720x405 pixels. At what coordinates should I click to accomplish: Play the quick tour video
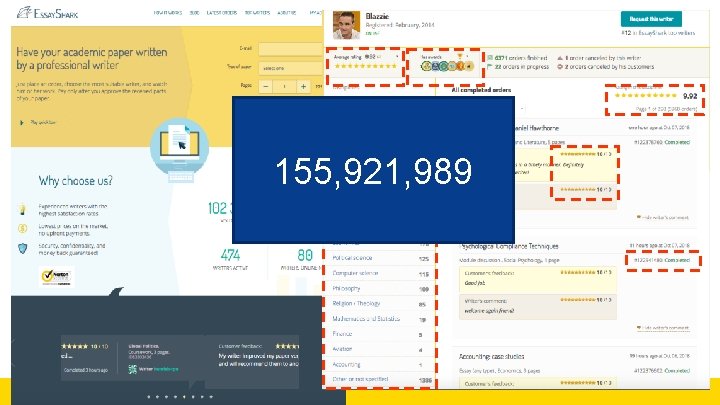point(39,123)
